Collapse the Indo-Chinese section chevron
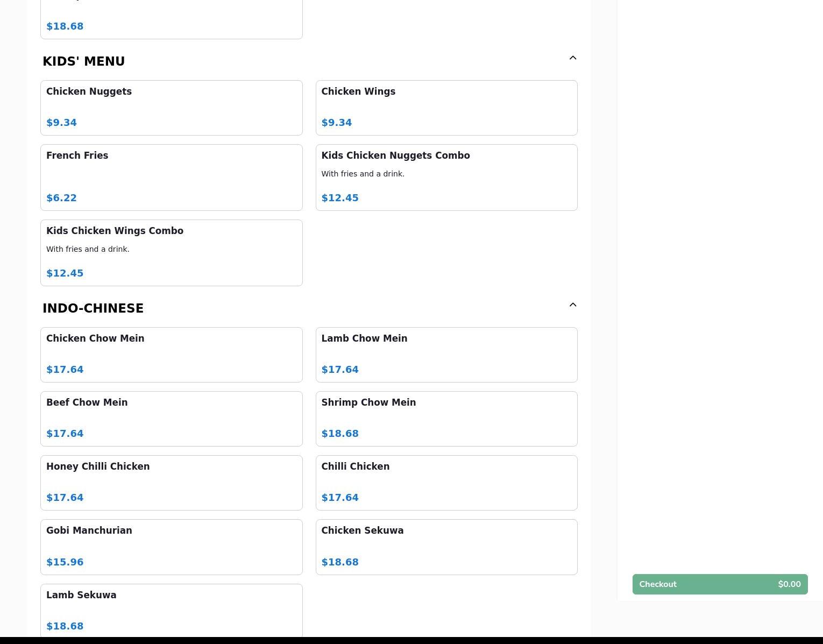The image size is (823, 644). coord(572,305)
